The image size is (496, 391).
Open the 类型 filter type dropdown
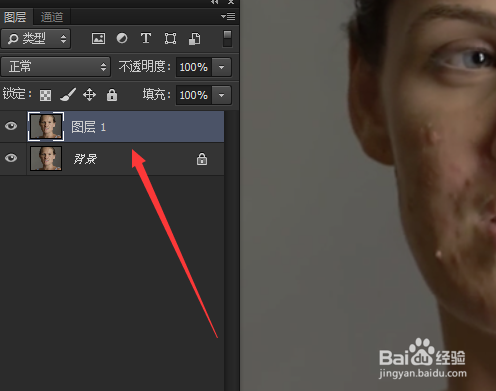coord(36,39)
